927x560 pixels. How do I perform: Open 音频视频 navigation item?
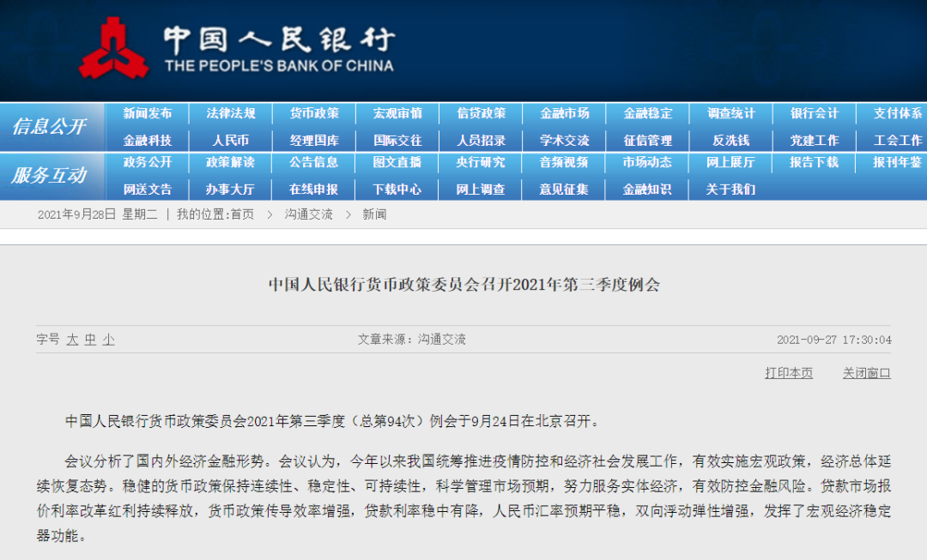point(563,162)
